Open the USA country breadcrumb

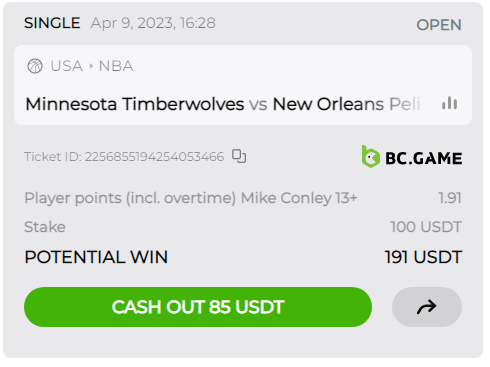pos(67,66)
